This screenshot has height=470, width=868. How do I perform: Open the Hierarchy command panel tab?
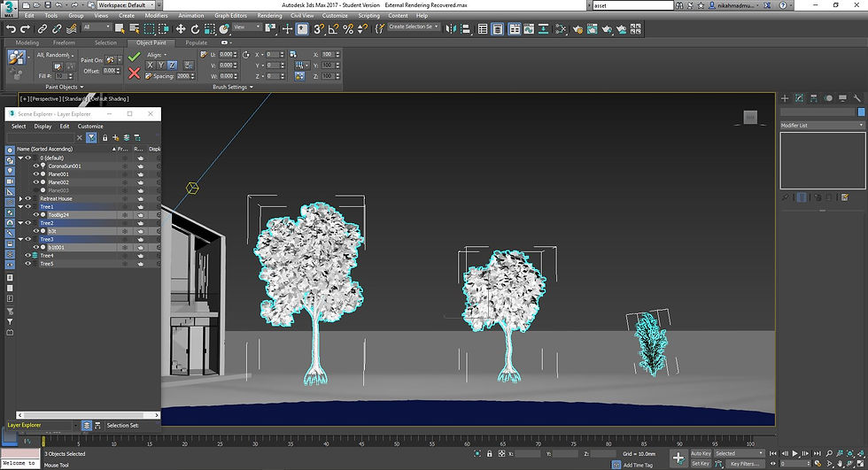point(814,98)
